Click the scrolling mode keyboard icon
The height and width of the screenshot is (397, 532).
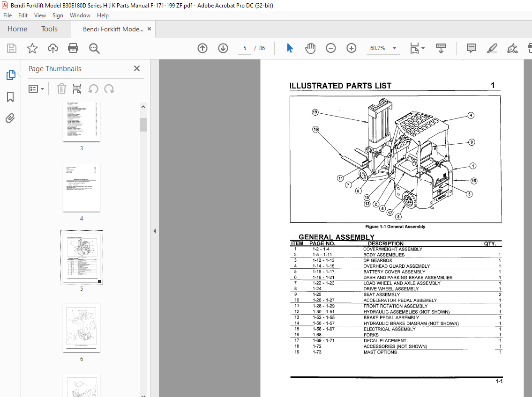tap(441, 48)
